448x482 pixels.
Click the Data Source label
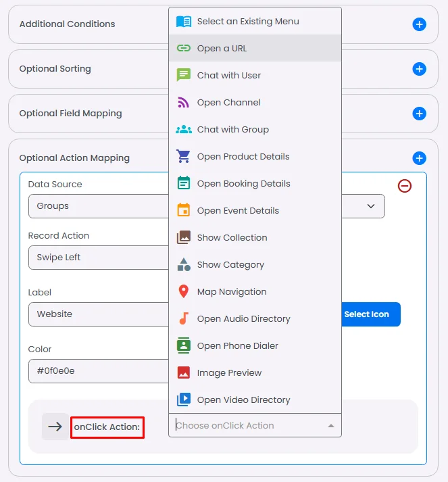(x=55, y=184)
